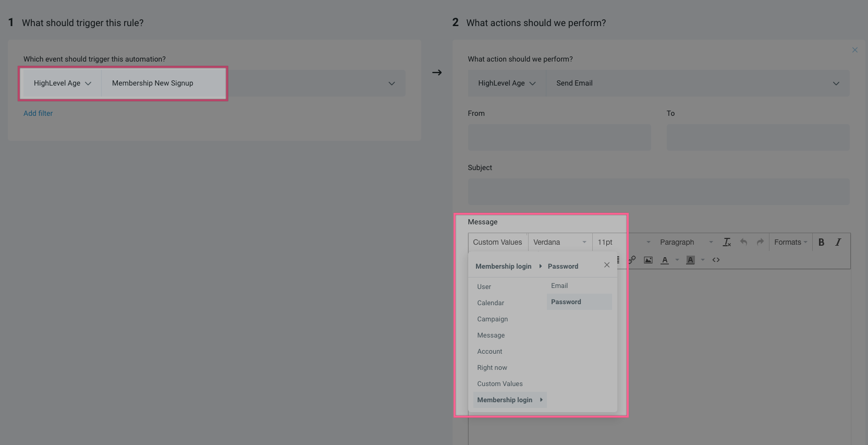Viewport: 868px width, 445px height.
Task: Click the Clear formatting icon
Action: coord(727,242)
